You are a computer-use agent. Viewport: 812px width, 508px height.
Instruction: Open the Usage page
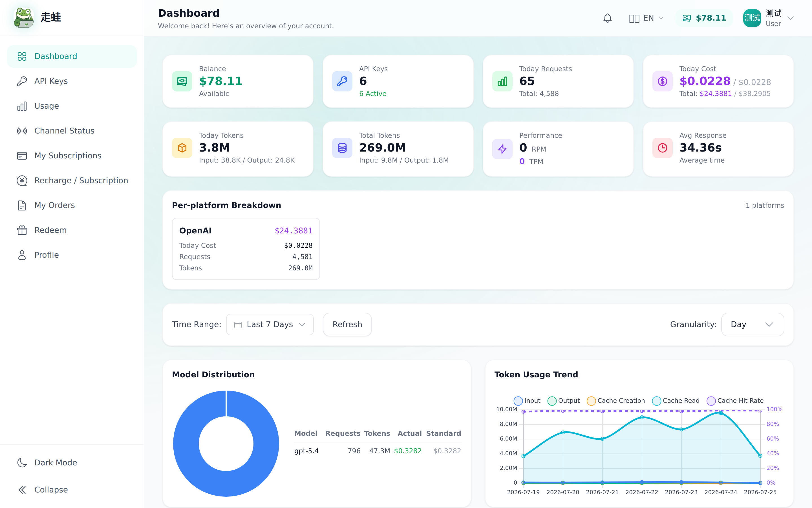tap(72, 106)
